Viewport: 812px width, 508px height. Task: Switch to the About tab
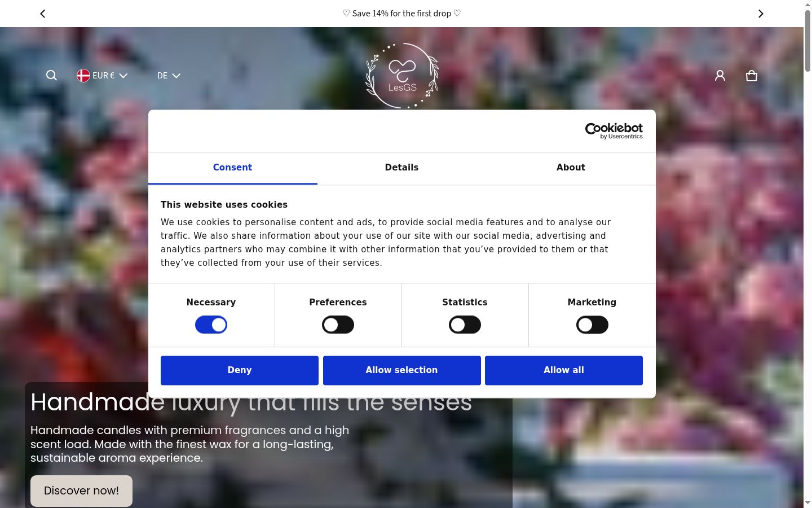tap(571, 168)
